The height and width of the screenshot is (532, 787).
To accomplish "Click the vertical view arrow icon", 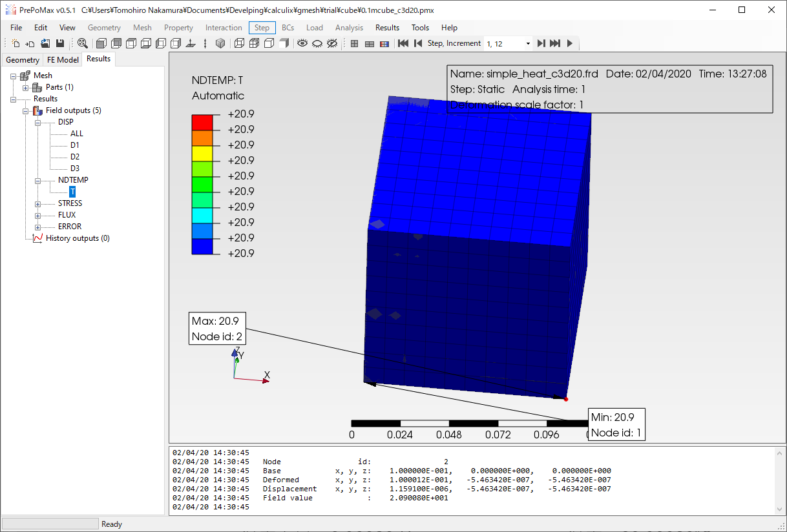I will [205, 43].
